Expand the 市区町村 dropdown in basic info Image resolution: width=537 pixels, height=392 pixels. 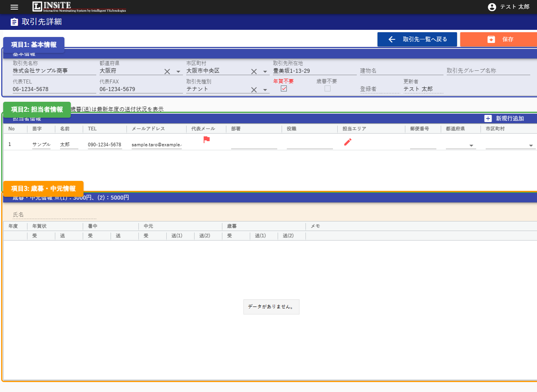tap(265, 72)
